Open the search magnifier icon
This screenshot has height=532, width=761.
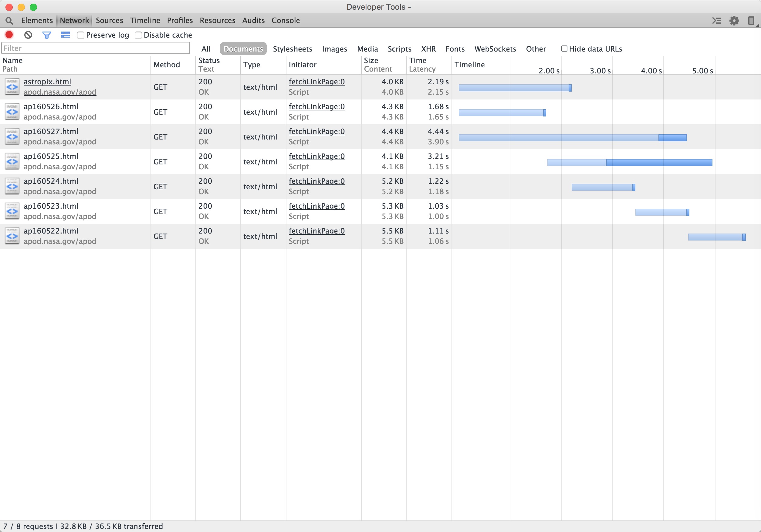pyautogui.click(x=9, y=21)
